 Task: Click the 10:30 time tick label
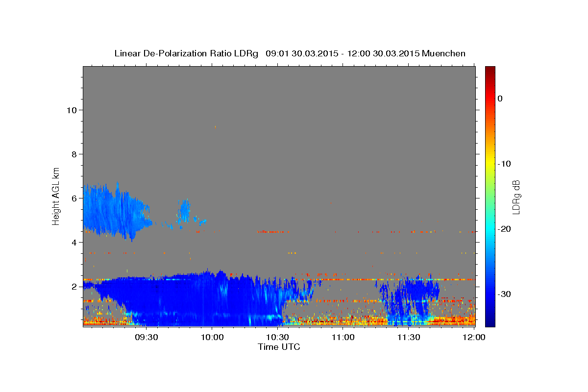[x=277, y=337]
